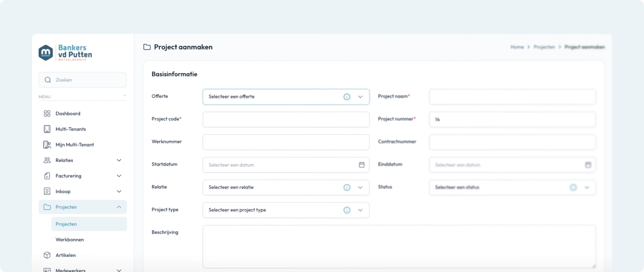Click the Multi-Tenants building icon
Screen dimensions: 644x272
coord(47,129)
